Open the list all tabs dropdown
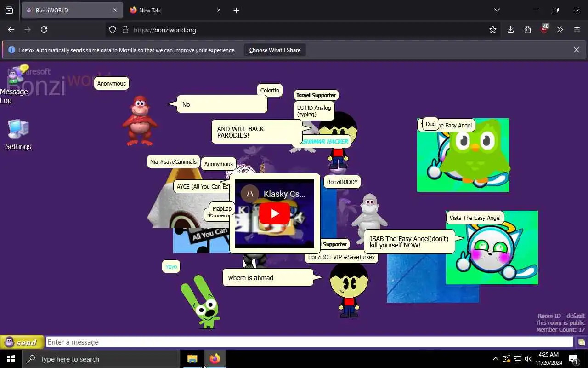The height and width of the screenshot is (368, 588). tap(497, 10)
